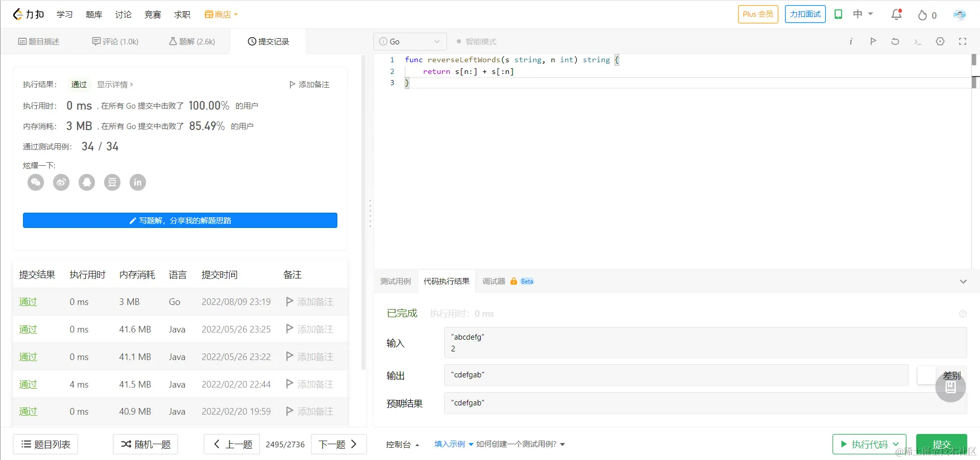Viewport: 980px width, 460px height.
Task: Run code with the editor play icon
Action: [873, 41]
